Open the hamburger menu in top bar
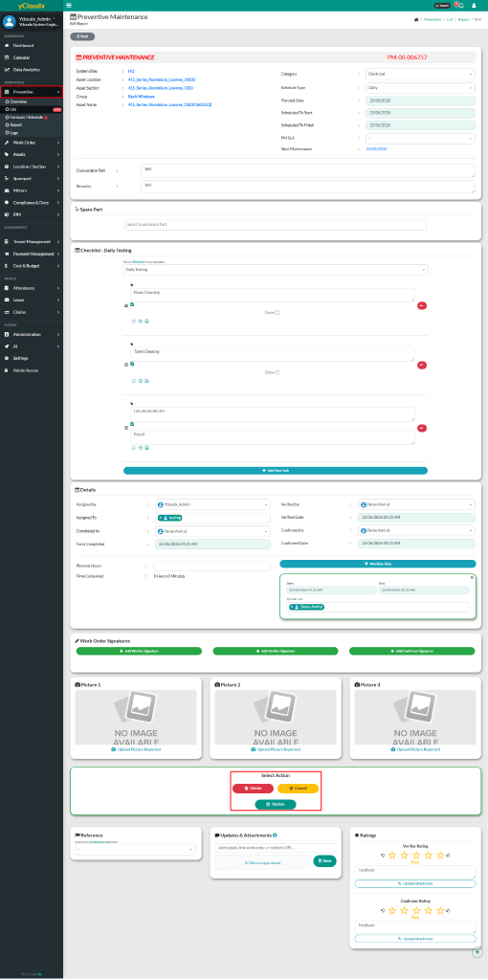Image resolution: width=488 pixels, height=980 pixels. [x=69, y=5]
